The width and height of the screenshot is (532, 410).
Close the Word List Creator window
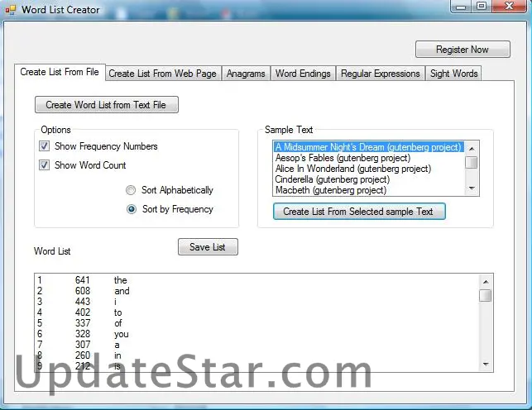509,7
